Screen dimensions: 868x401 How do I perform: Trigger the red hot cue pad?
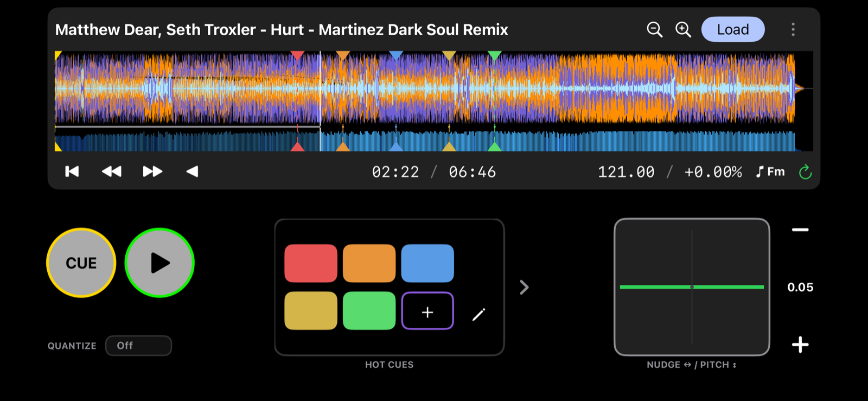tap(311, 263)
